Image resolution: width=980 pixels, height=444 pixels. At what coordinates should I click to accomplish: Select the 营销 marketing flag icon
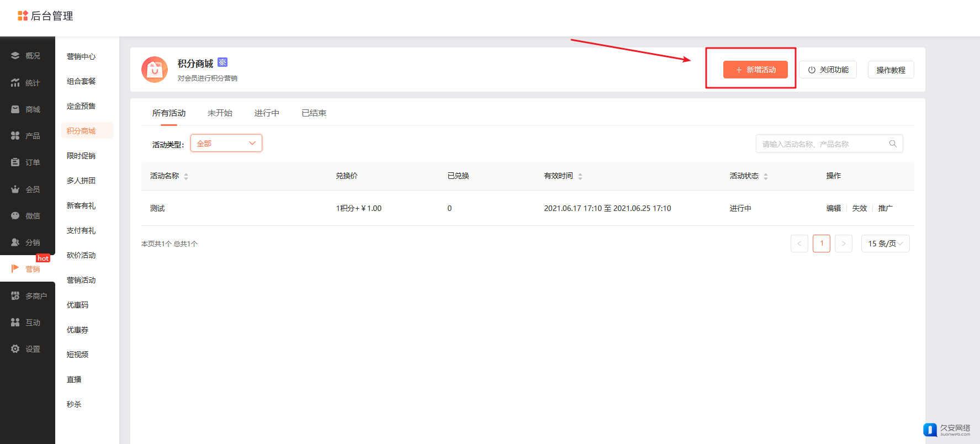(15, 268)
